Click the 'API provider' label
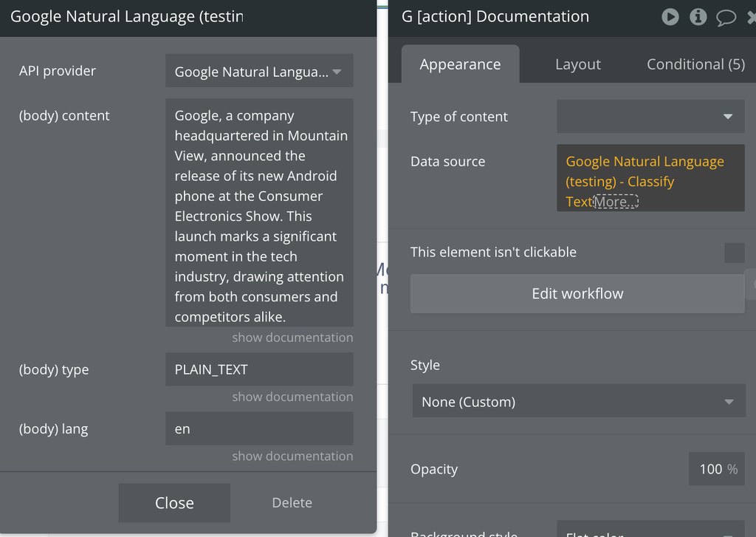 click(58, 71)
